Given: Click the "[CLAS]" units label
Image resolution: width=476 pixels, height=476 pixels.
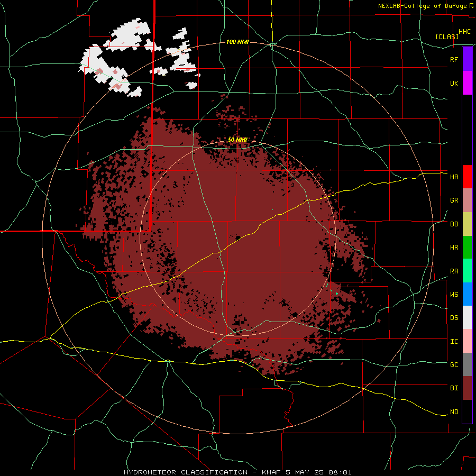Looking at the screenshot, I should (447, 37).
